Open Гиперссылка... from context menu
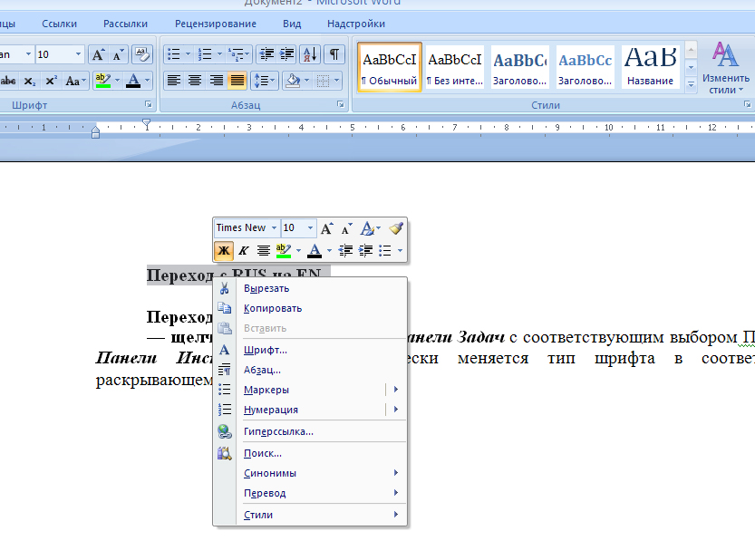 point(310,431)
